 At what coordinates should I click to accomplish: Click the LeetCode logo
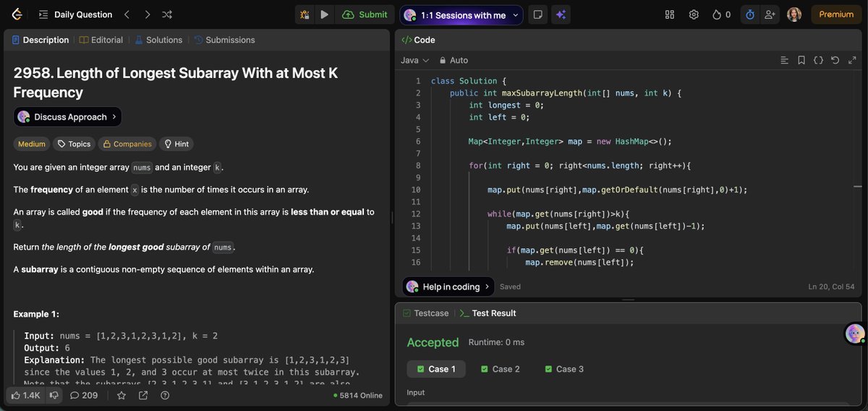pyautogui.click(x=17, y=14)
